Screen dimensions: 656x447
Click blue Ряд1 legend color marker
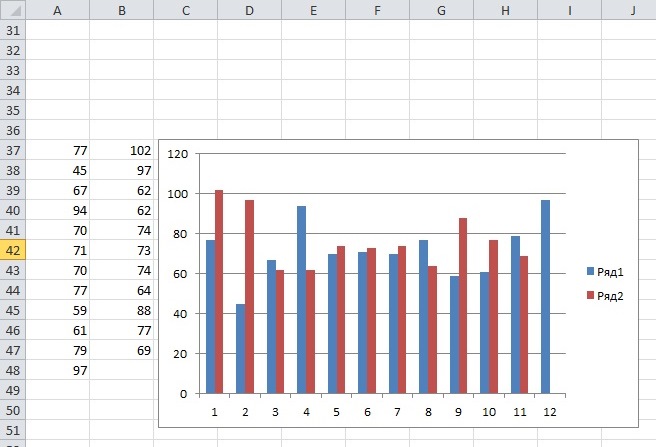[590, 271]
